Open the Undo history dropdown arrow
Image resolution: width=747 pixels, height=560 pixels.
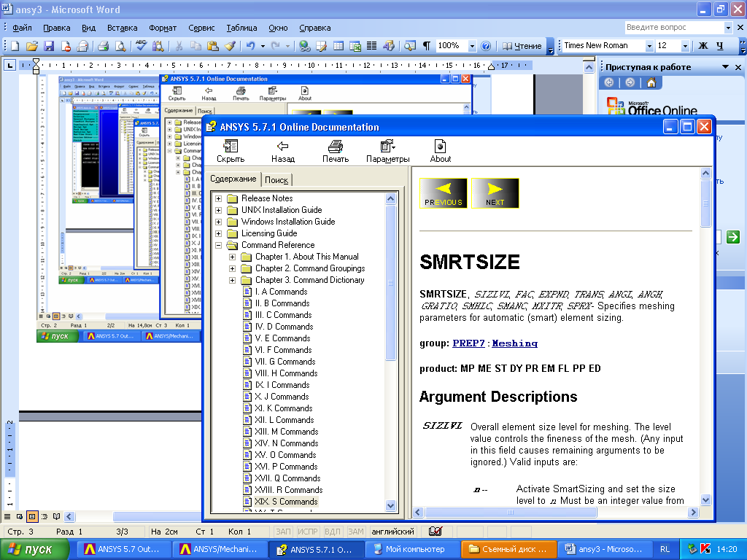(x=263, y=46)
